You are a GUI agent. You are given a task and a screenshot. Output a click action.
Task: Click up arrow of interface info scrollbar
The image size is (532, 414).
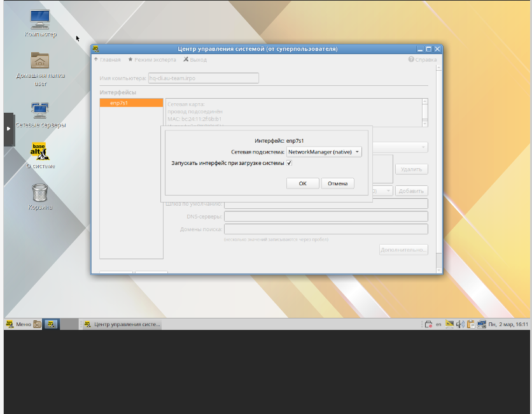click(425, 101)
